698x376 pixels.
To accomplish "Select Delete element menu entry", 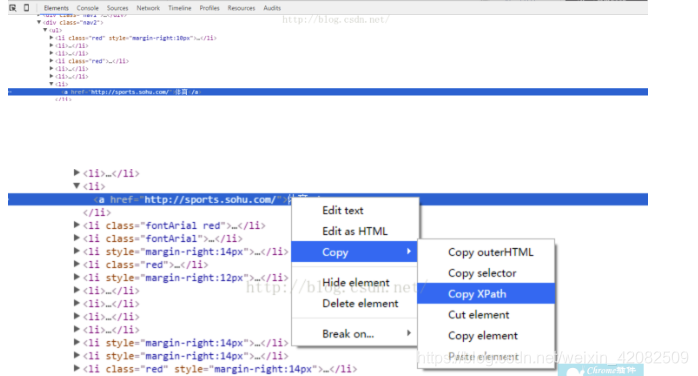I will point(354,303).
